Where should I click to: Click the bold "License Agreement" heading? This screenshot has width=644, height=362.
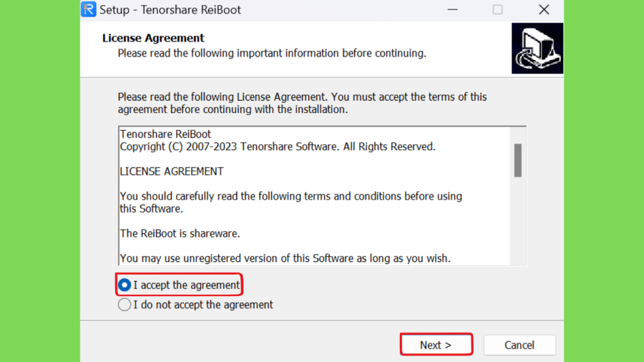coord(153,38)
